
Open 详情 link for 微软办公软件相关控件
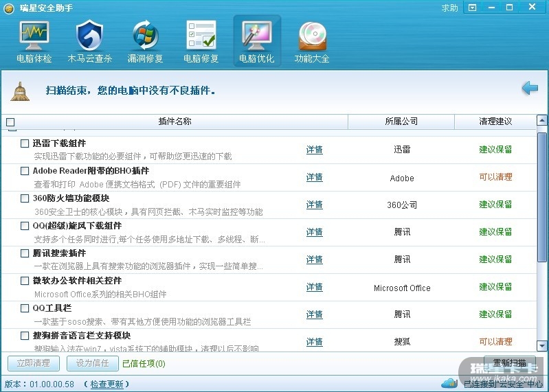(315, 287)
